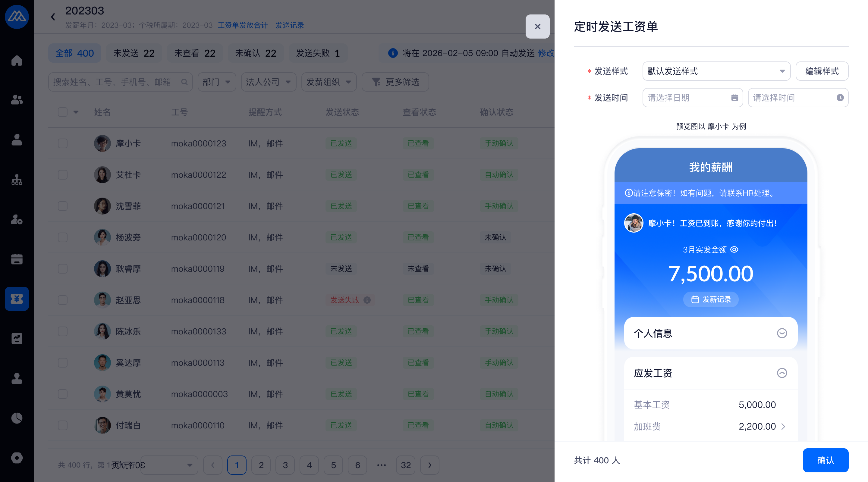Open the home icon in sidebar

pos(17,61)
